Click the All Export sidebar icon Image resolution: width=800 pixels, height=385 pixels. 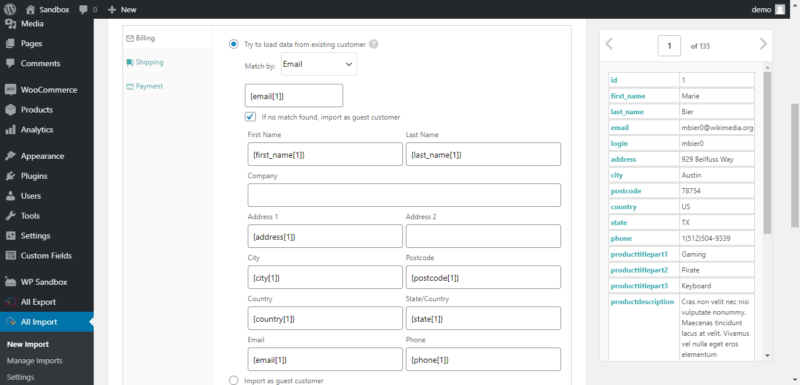(x=10, y=302)
